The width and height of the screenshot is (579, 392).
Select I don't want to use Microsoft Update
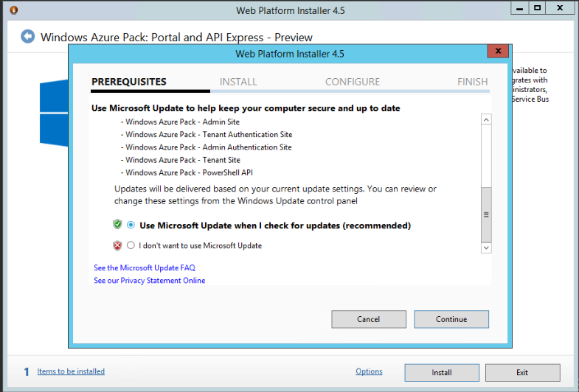(x=131, y=245)
